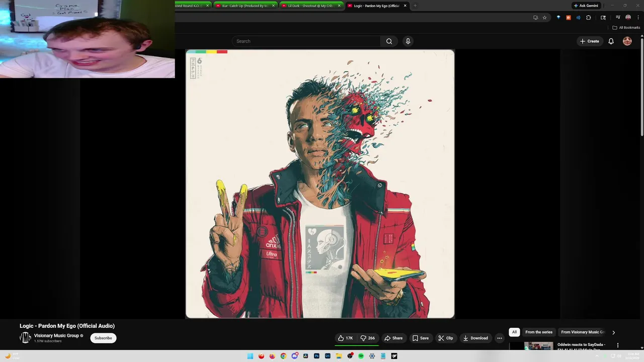Close the Kur - Catch Up tab
Viewport: 644px width, 362px height.
(273, 6)
